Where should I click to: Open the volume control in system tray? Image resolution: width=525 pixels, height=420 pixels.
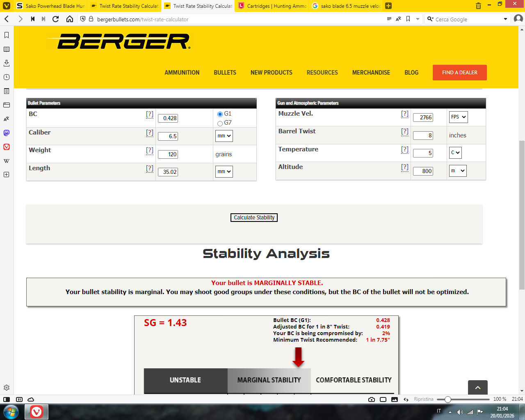point(460,412)
